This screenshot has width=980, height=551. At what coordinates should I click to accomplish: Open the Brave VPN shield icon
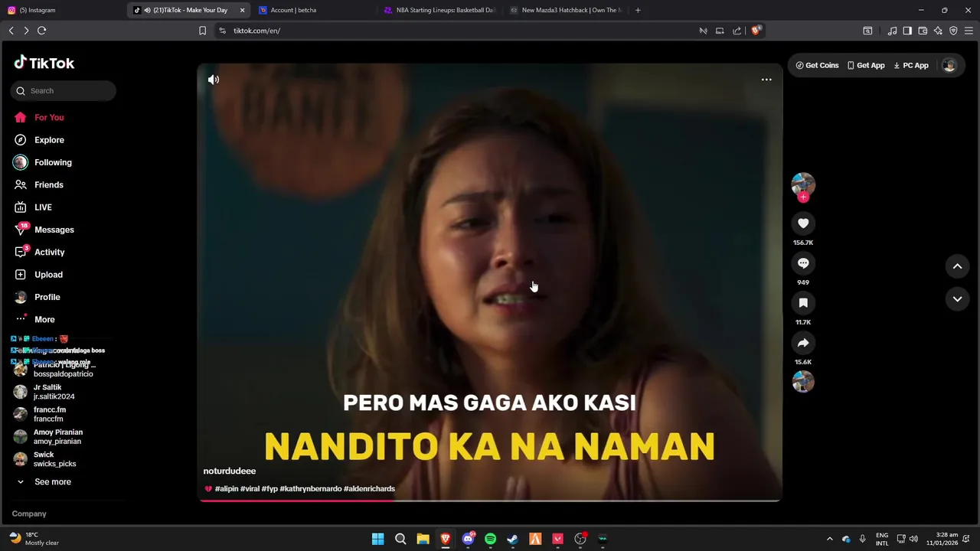pyautogui.click(x=953, y=31)
